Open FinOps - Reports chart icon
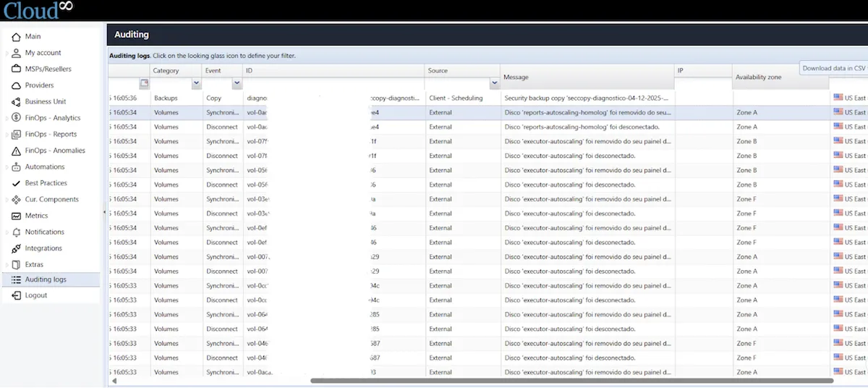 (17, 134)
